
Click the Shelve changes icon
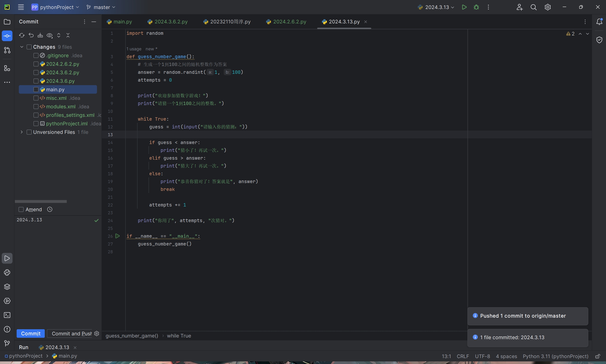pos(40,35)
